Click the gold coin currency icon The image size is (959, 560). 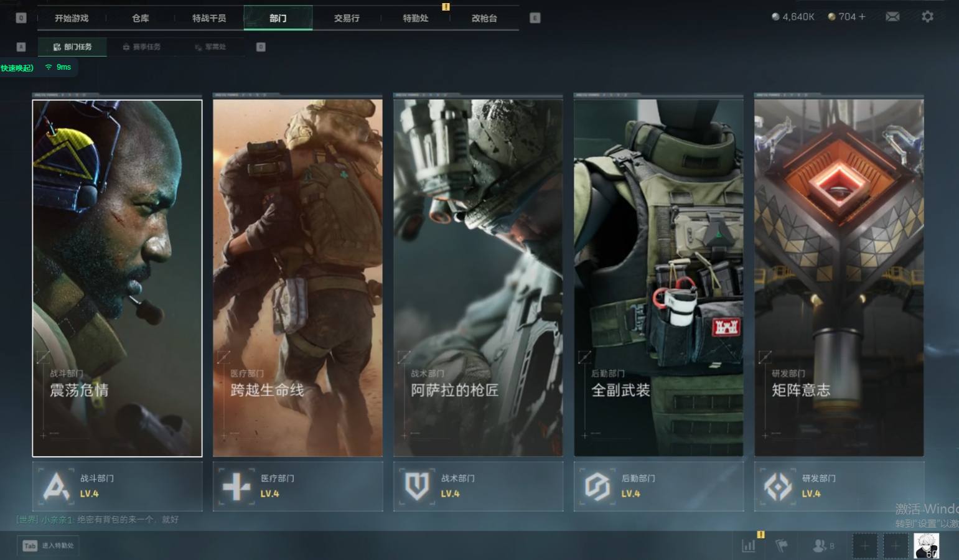831,17
